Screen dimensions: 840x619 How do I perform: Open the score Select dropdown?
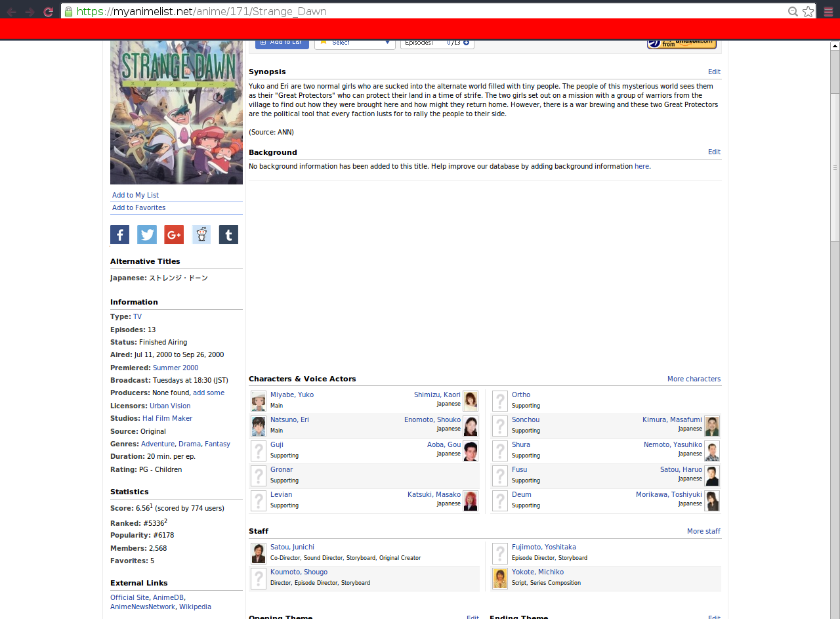pos(354,43)
